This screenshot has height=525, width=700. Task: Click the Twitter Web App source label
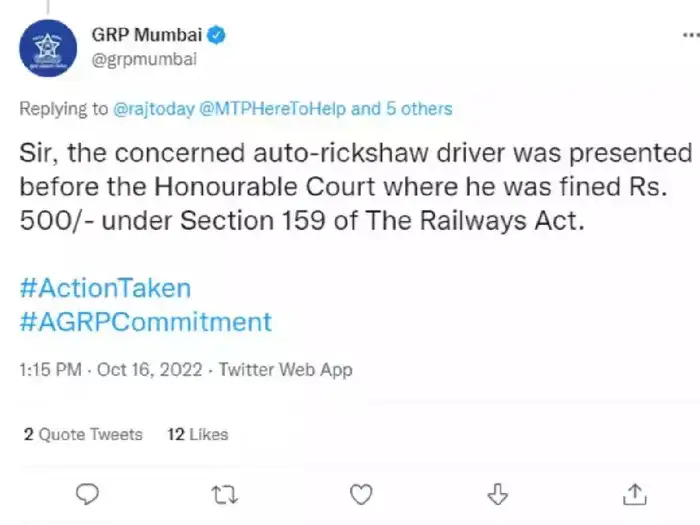[x=285, y=370]
